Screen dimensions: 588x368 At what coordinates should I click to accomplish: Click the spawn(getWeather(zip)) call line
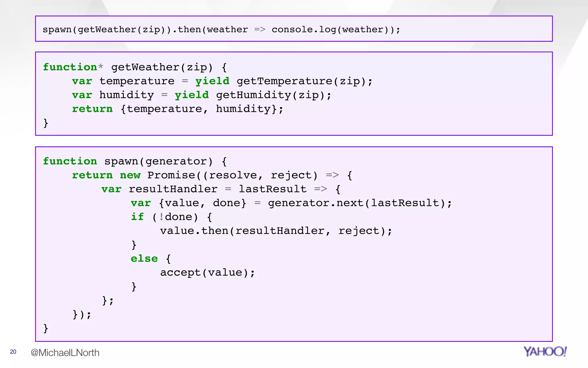point(221,30)
